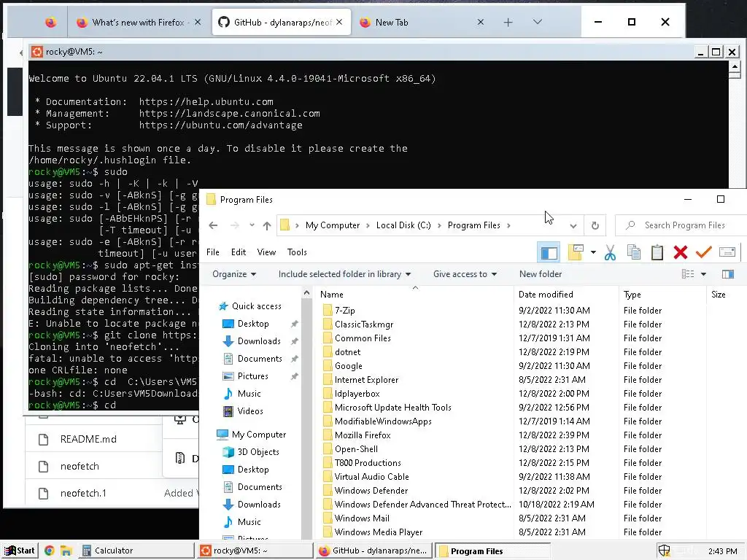Click the red X delete icon
The height and width of the screenshot is (560, 747).
click(x=681, y=252)
